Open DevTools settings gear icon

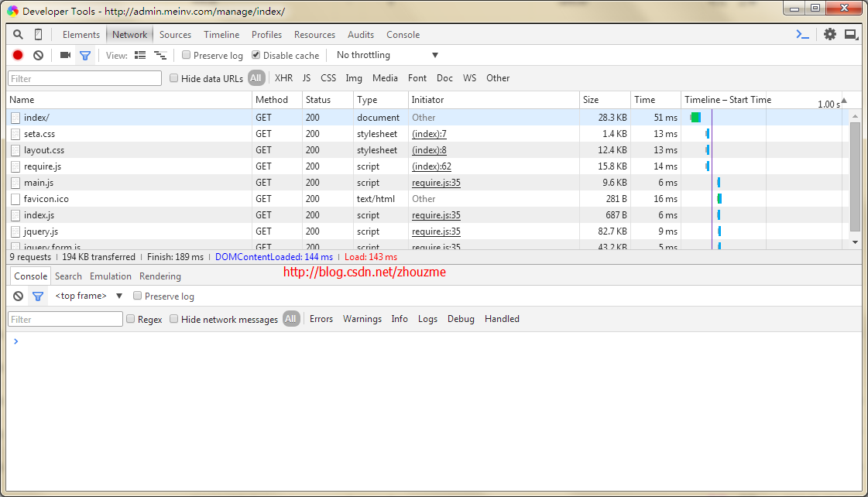pos(830,34)
